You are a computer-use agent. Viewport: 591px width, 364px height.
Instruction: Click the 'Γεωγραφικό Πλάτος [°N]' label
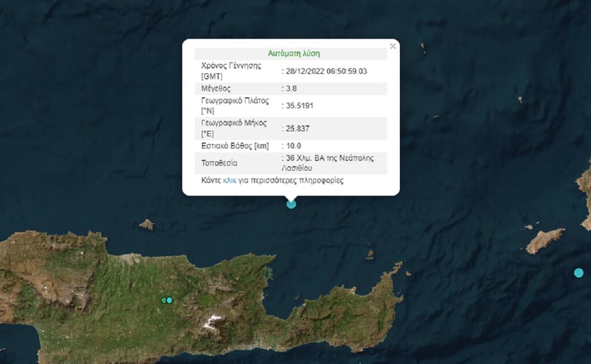(x=235, y=106)
